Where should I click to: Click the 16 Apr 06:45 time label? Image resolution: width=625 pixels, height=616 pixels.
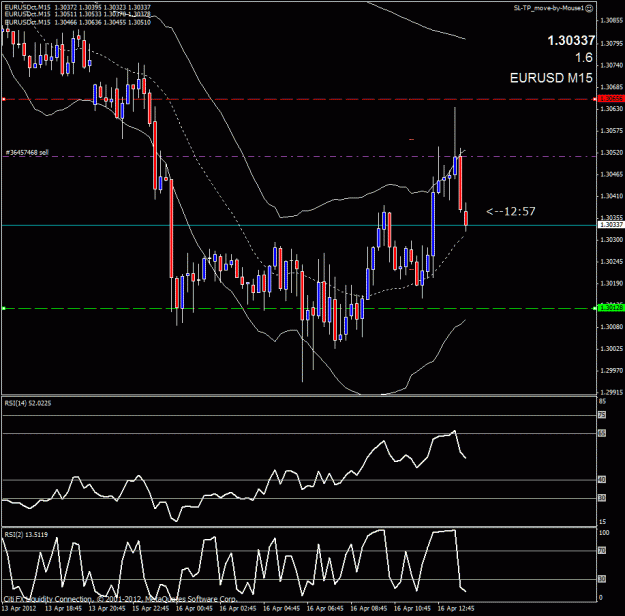[325, 608]
